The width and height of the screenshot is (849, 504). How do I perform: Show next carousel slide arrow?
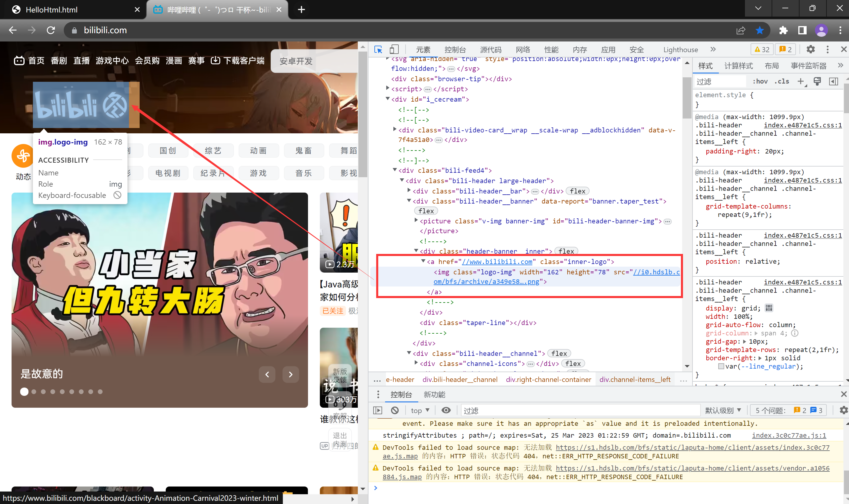[x=291, y=374]
